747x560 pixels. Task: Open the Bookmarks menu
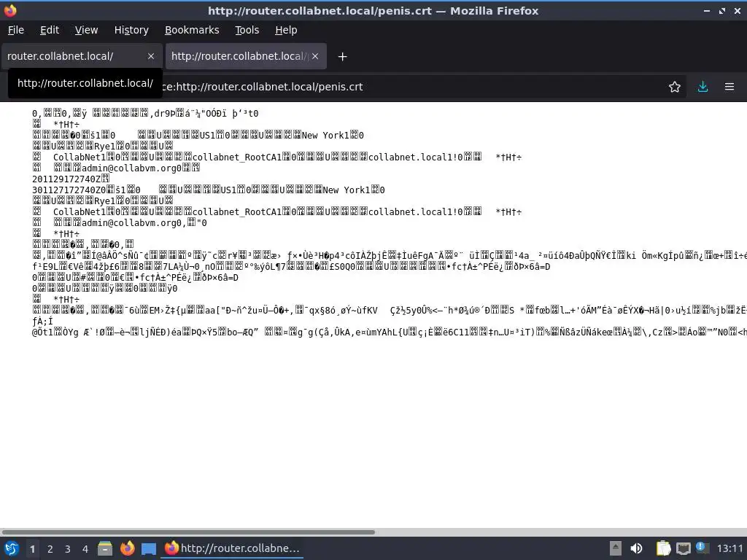[x=192, y=30]
